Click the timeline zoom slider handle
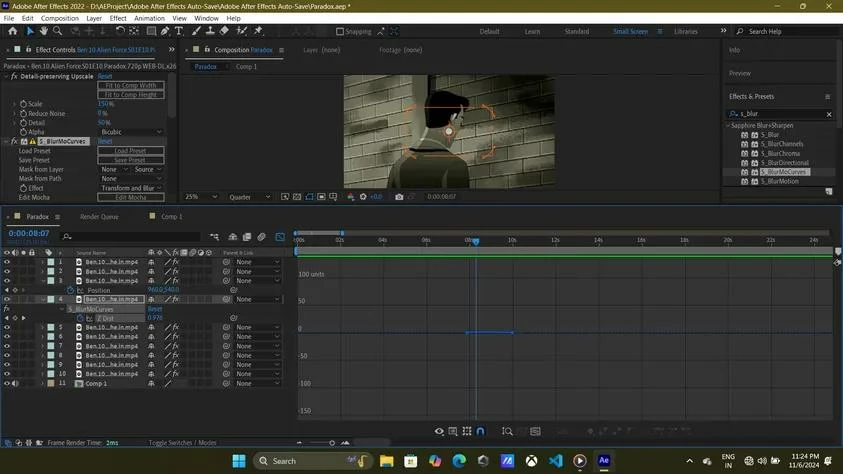 [x=332, y=443]
